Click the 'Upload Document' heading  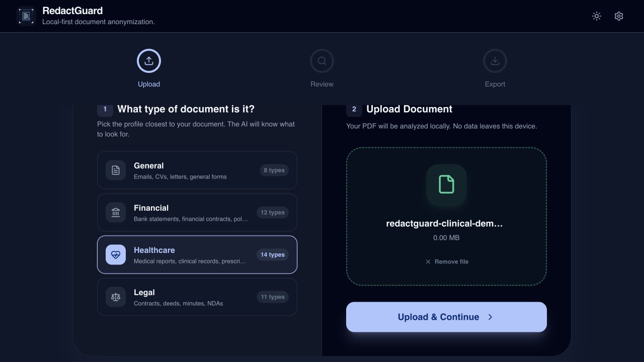click(409, 109)
